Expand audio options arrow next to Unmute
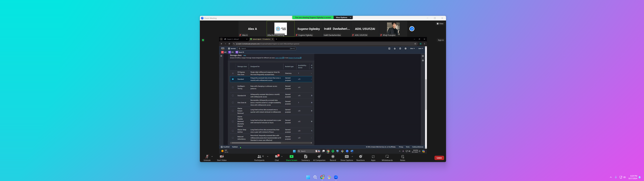The height and width of the screenshot is (181, 644). coord(212,156)
